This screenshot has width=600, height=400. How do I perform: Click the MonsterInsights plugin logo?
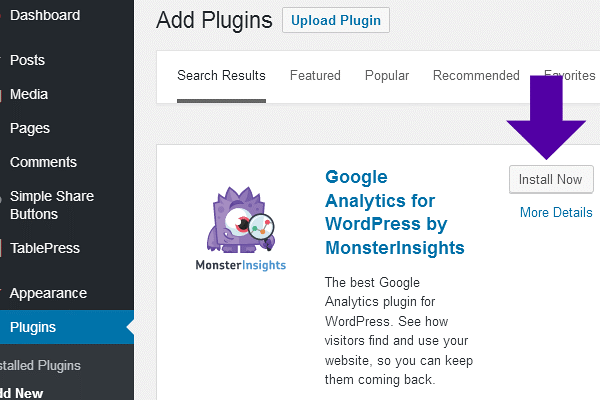(x=239, y=229)
